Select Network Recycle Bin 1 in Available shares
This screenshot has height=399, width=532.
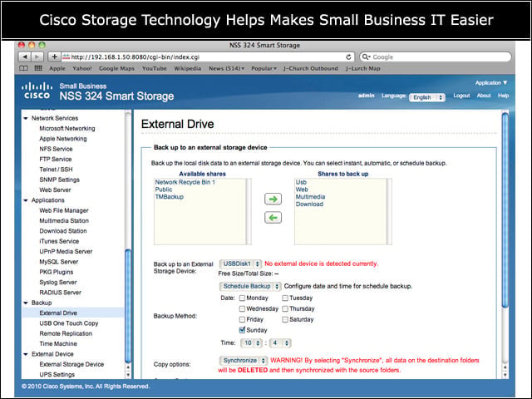pyautogui.click(x=185, y=182)
